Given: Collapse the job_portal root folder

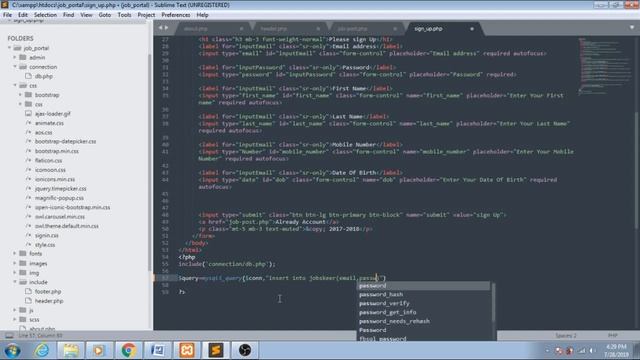Looking at the screenshot, I should tap(9, 48).
